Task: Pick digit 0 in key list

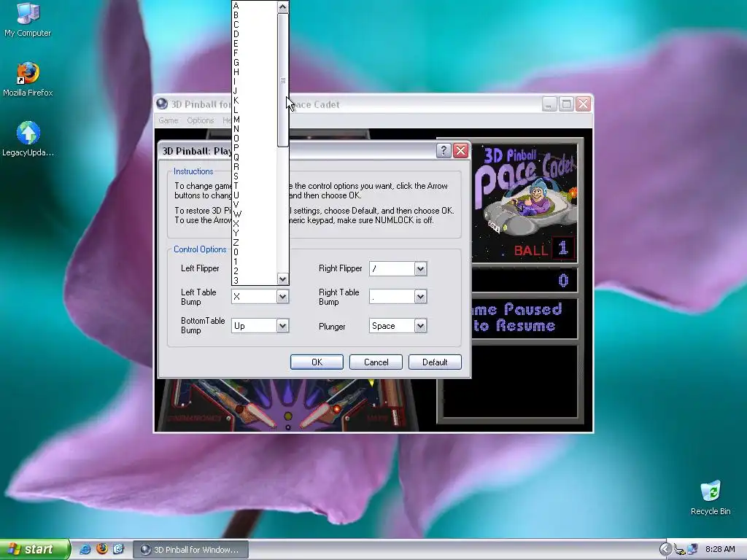Action: click(x=255, y=252)
